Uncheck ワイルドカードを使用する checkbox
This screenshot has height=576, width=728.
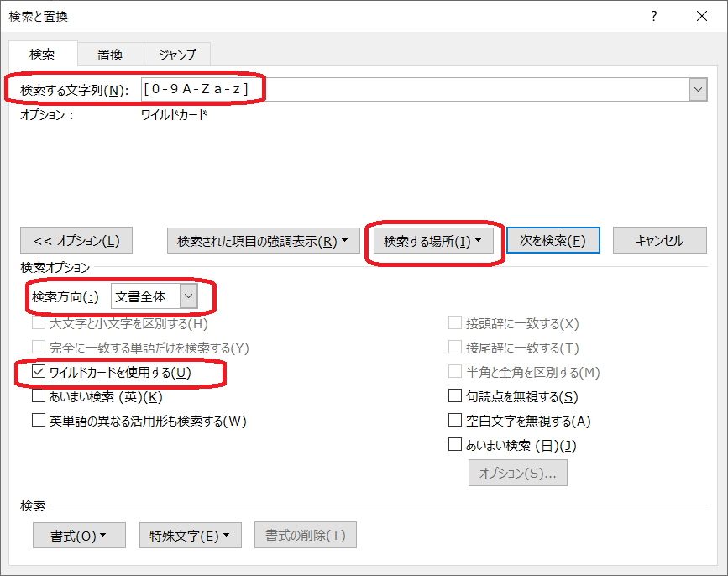coord(39,372)
